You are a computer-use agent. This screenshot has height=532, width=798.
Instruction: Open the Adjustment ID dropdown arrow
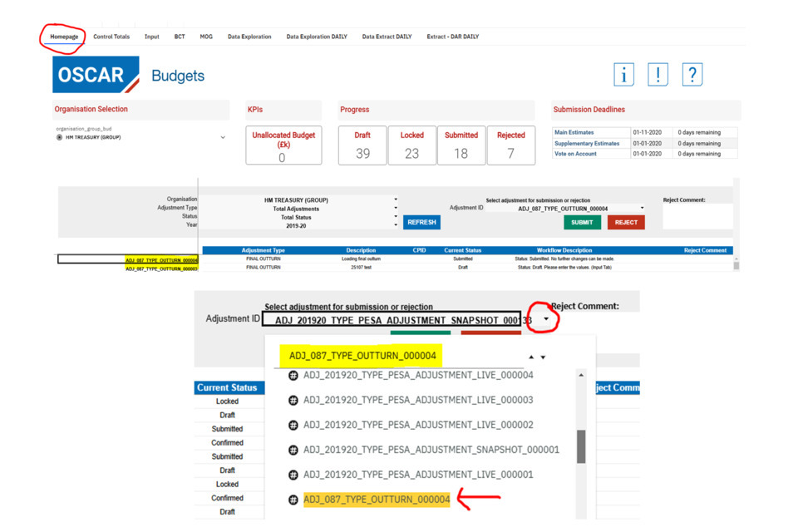[x=545, y=319]
